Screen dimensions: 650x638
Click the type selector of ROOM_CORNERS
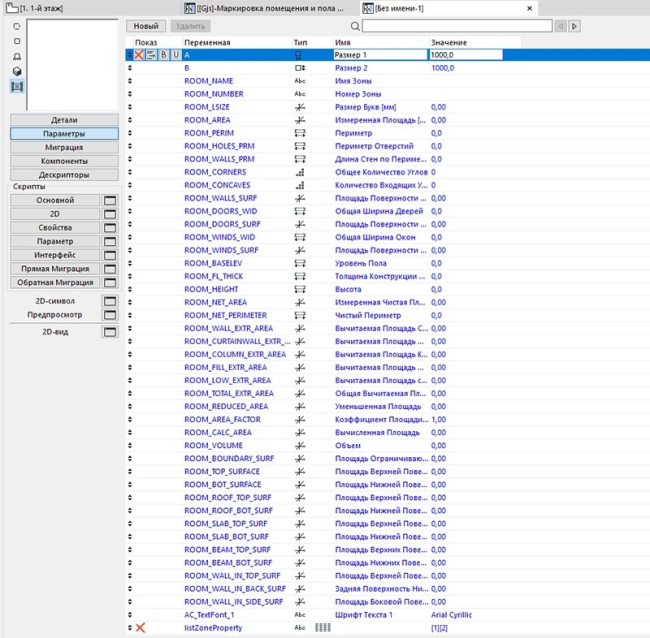(299, 172)
